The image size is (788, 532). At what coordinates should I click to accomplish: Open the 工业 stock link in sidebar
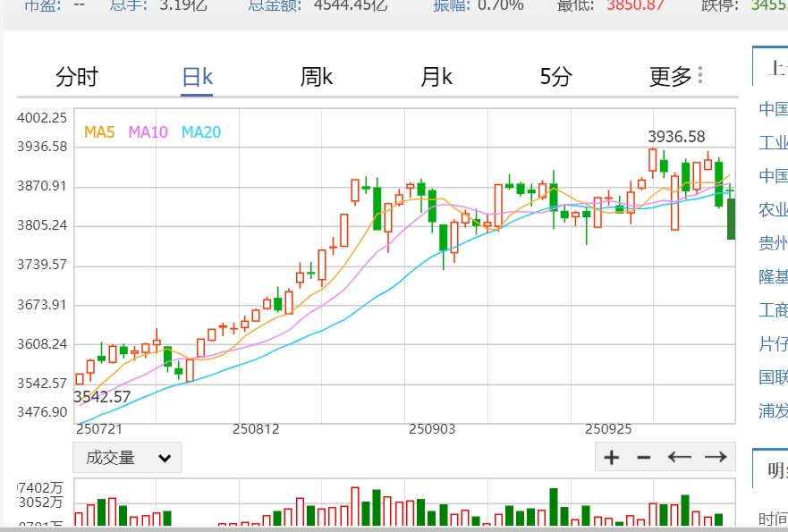tap(774, 142)
